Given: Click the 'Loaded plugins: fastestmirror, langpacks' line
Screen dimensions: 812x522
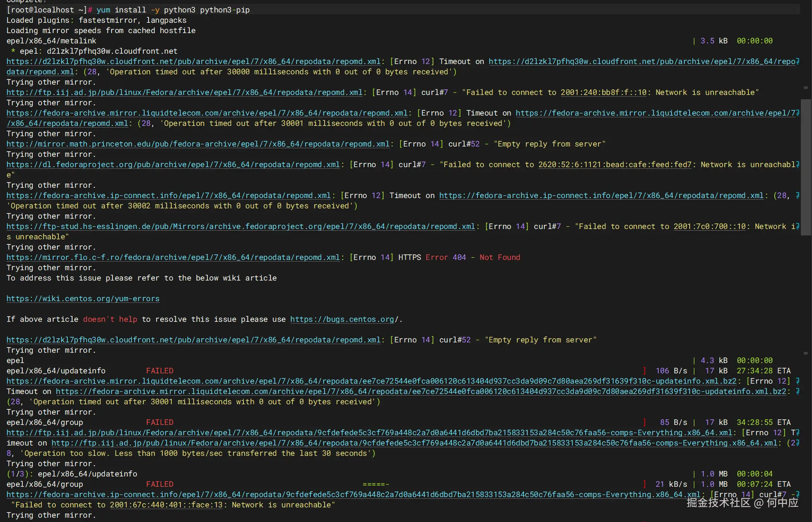Looking at the screenshot, I should click(97, 20).
